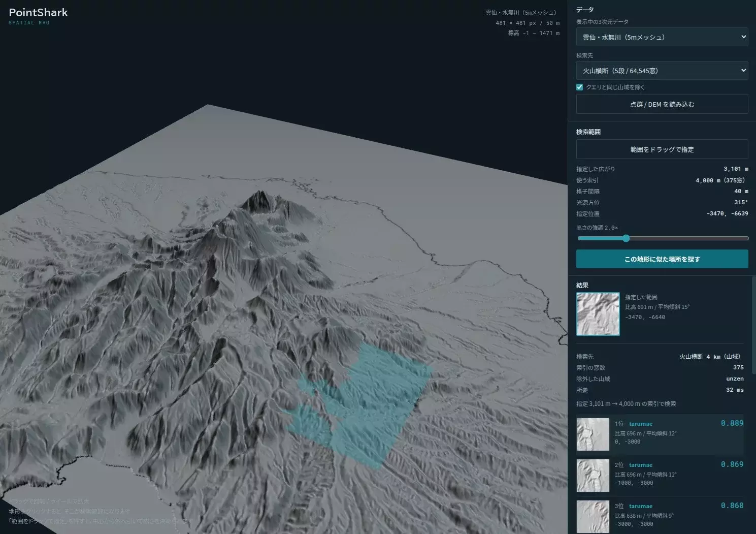Open the 2位 tarumae result thumbnail

click(593, 476)
